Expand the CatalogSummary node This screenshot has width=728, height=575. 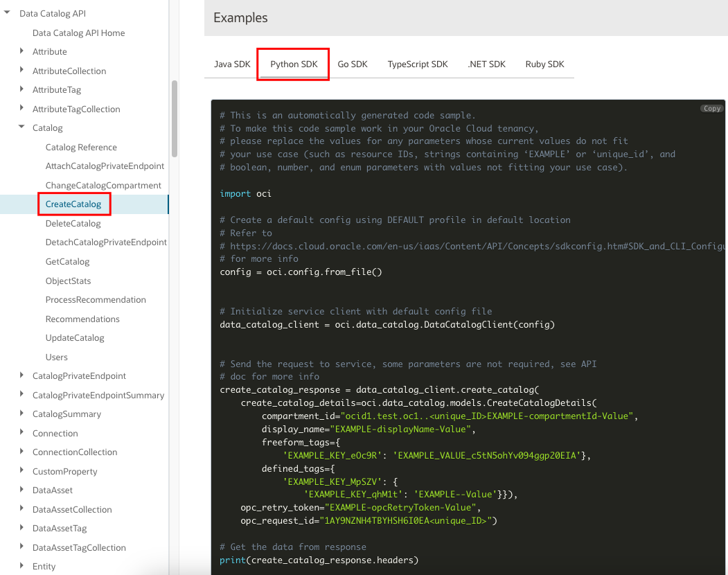pyautogui.click(x=22, y=413)
